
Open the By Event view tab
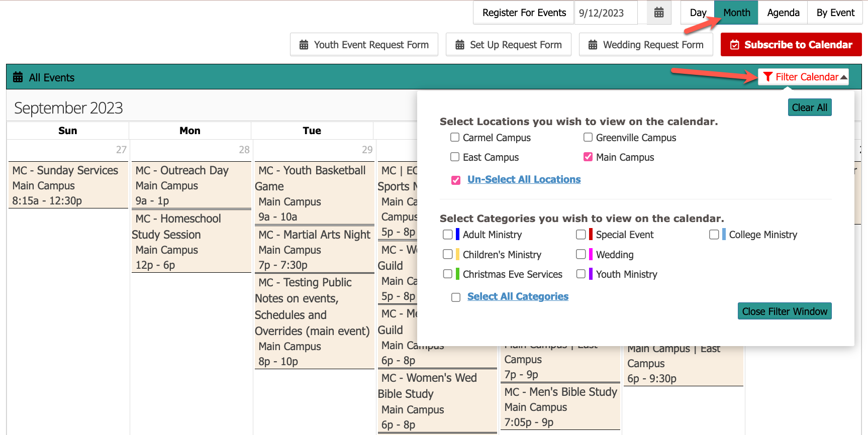[835, 13]
